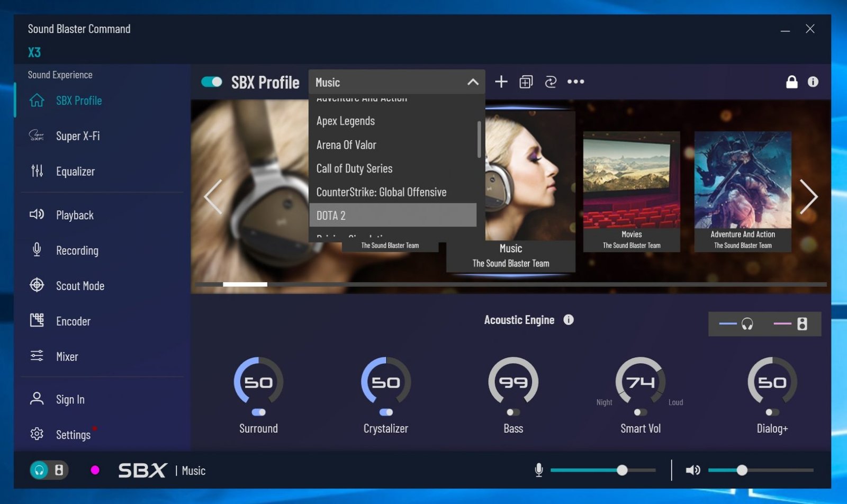Click the magenta status dot
This screenshot has width=847, height=504.
(95, 470)
